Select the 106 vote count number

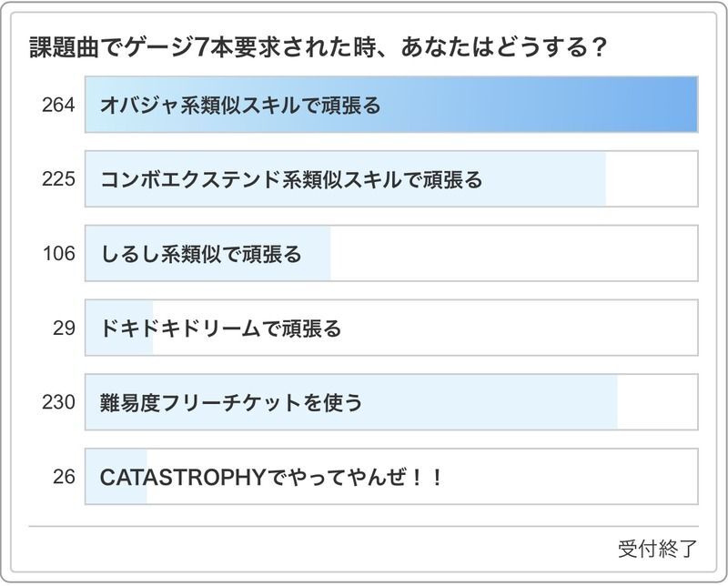(x=58, y=254)
